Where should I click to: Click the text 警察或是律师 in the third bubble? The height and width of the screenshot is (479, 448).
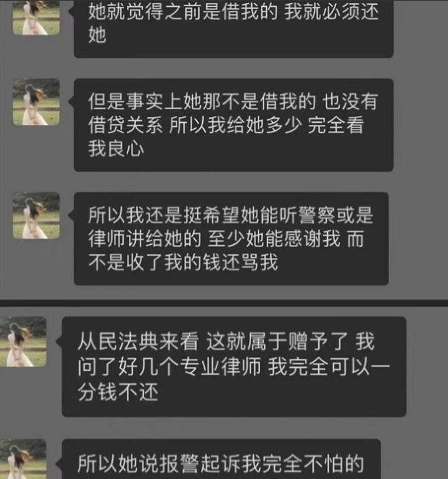click(231, 227)
